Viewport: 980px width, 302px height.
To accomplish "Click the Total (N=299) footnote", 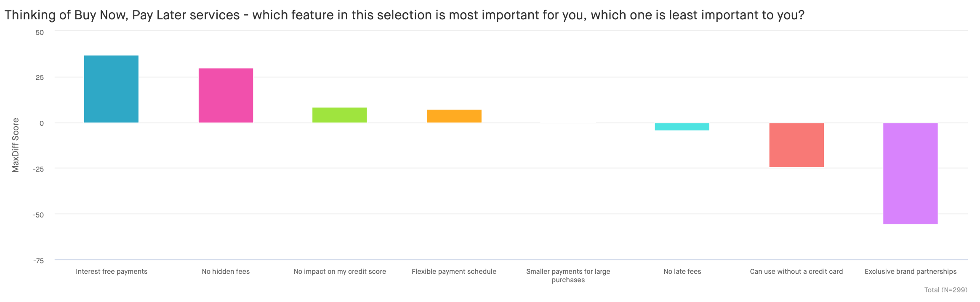I will pos(946,290).
